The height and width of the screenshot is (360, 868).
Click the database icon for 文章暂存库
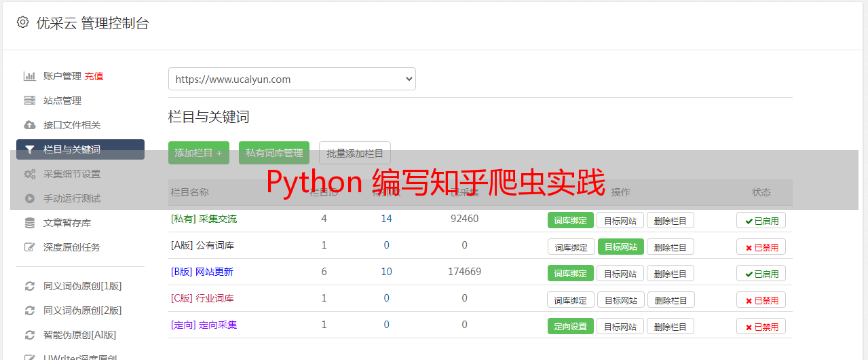(30, 223)
